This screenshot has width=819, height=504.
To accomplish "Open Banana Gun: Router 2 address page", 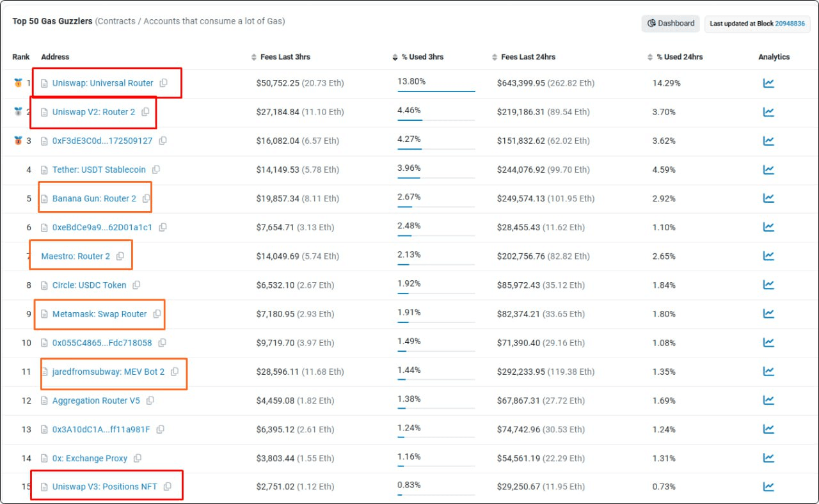I will point(94,198).
